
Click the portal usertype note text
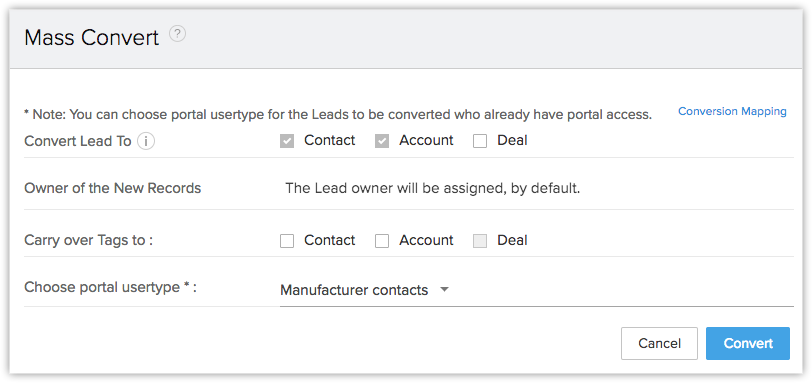(338, 115)
